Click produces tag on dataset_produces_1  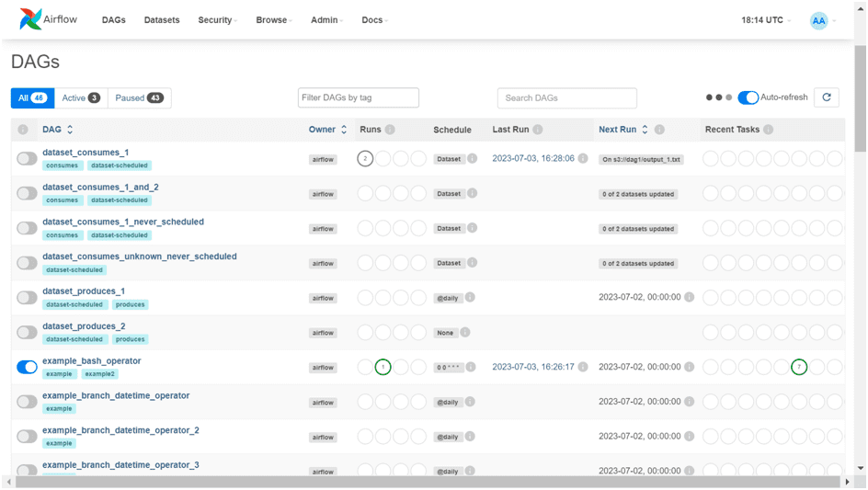coord(130,304)
